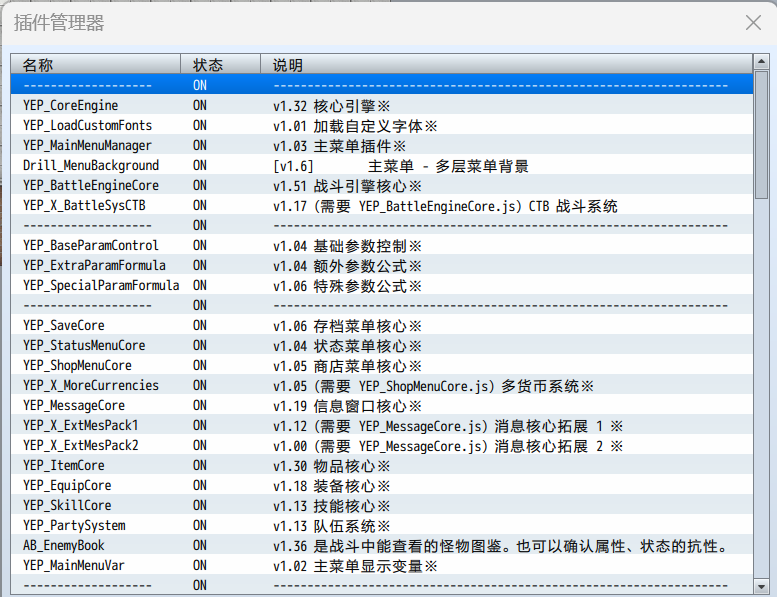Select the YEP_ExtraParamFormula plugin
Image resolution: width=777 pixels, height=597 pixels.
click(x=382, y=265)
